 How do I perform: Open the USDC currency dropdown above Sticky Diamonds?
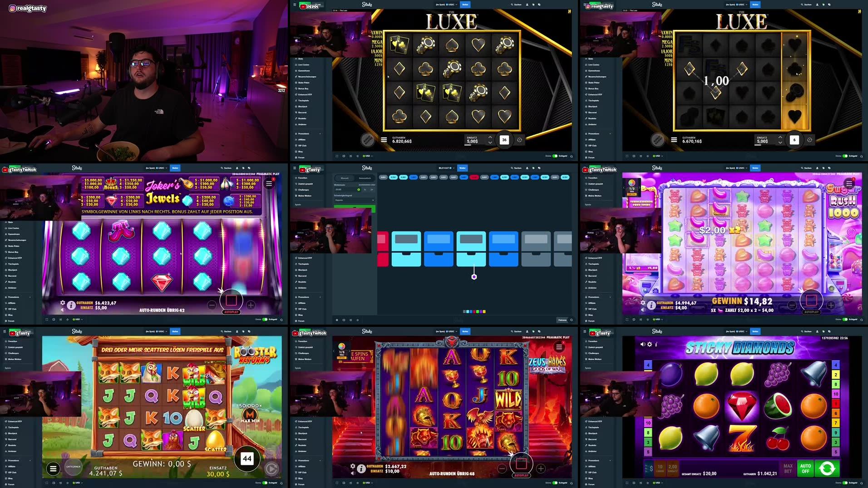(x=736, y=331)
